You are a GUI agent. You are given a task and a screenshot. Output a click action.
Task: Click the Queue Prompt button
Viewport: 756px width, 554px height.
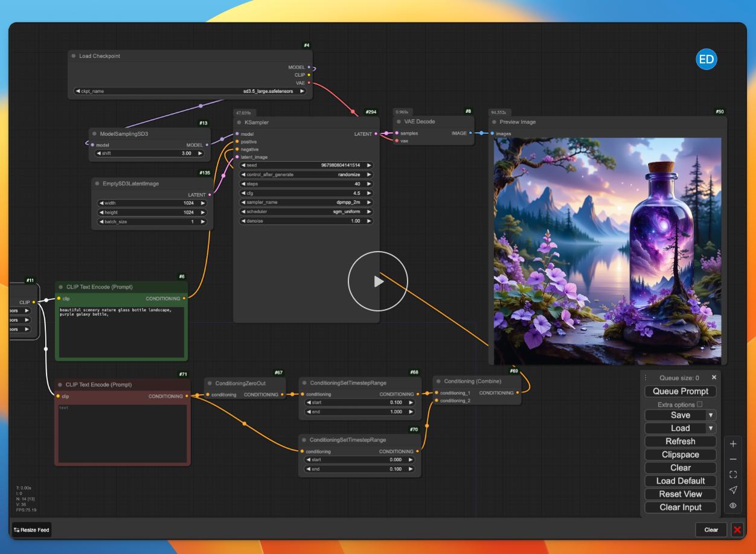point(681,391)
